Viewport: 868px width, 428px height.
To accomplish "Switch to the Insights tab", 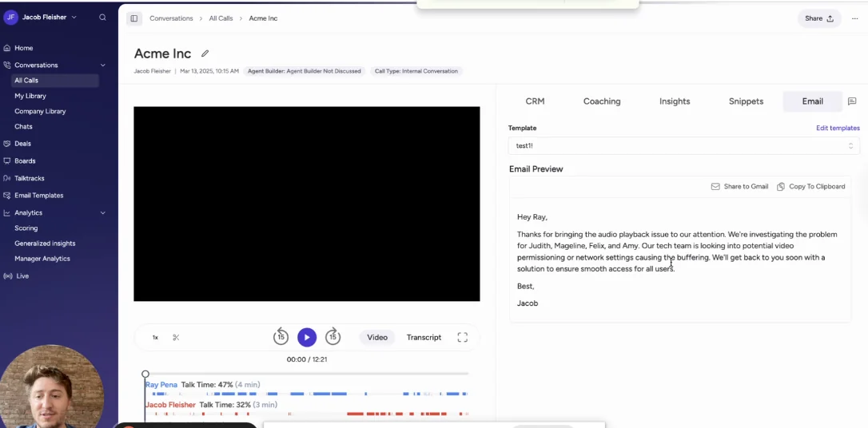I will click(x=675, y=101).
